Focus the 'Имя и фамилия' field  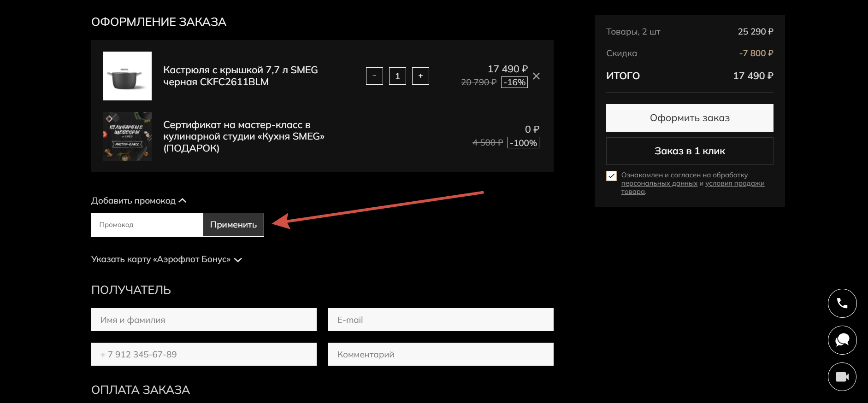[x=204, y=320]
